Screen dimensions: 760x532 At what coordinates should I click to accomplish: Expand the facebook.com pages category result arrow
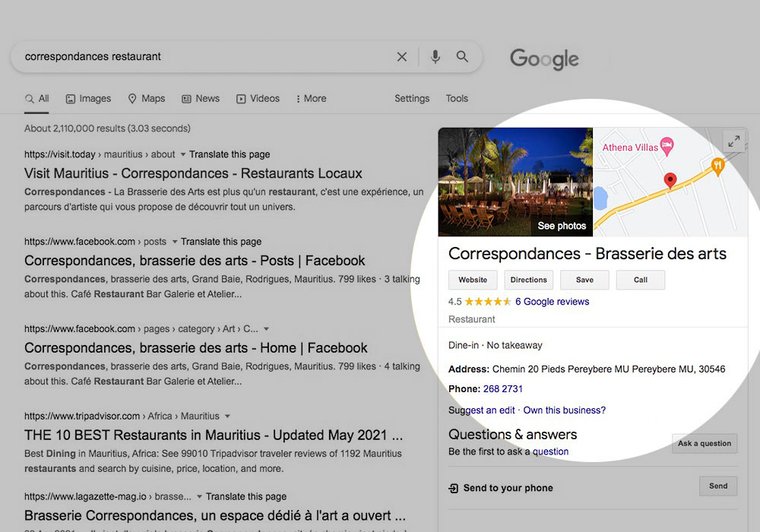[x=266, y=329]
